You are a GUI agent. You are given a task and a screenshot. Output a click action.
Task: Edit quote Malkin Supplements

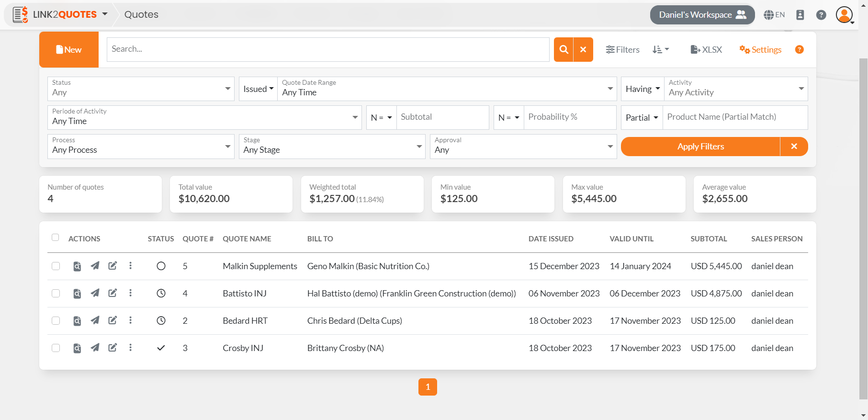[113, 266]
